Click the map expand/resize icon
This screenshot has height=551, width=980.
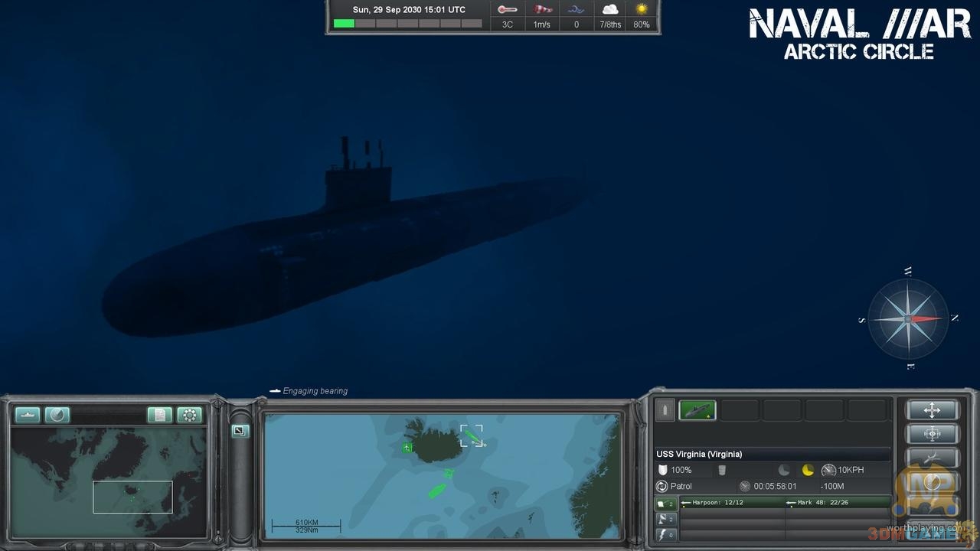240,431
